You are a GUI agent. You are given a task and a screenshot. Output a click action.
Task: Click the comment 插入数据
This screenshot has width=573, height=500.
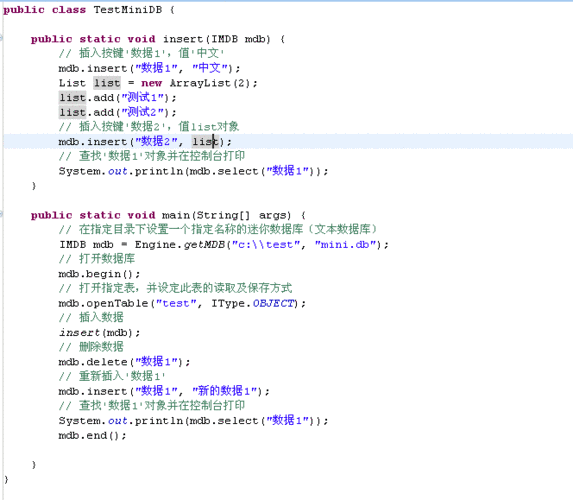(x=91, y=317)
